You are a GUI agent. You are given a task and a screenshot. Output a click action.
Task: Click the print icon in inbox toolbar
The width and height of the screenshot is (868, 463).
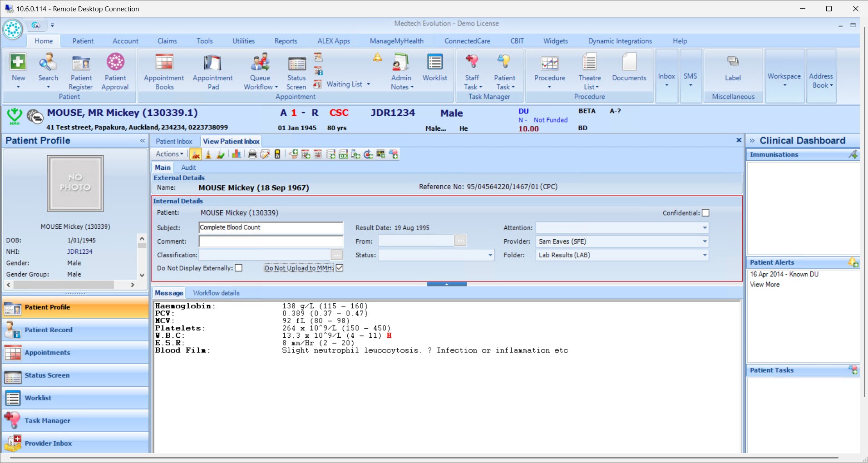[x=252, y=154]
